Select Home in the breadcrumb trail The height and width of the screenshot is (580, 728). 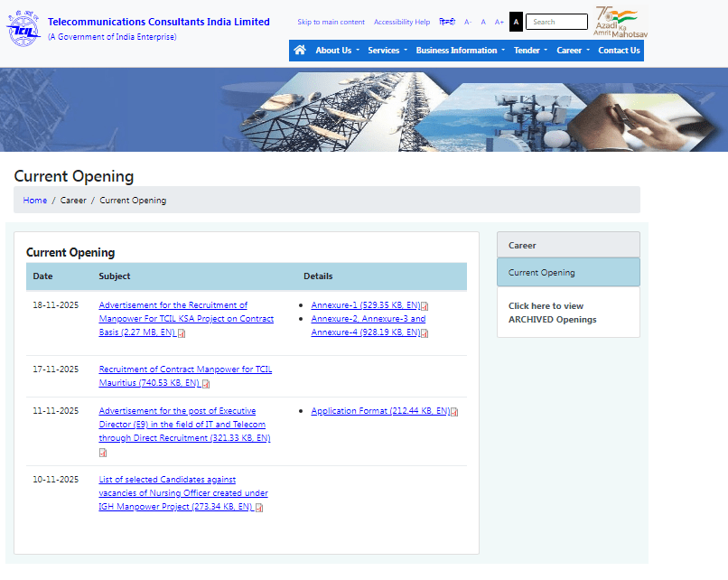pyautogui.click(x=34, y=200)
